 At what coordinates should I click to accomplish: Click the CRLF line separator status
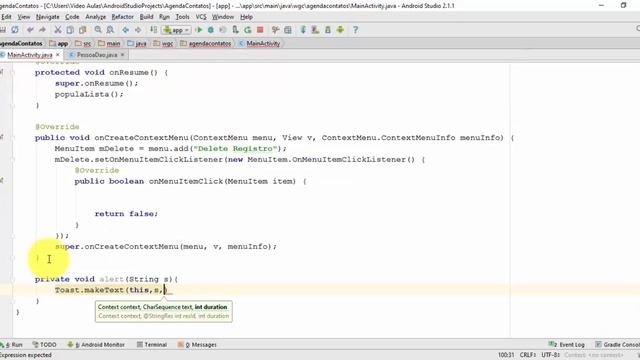click(x=528, y=355)
